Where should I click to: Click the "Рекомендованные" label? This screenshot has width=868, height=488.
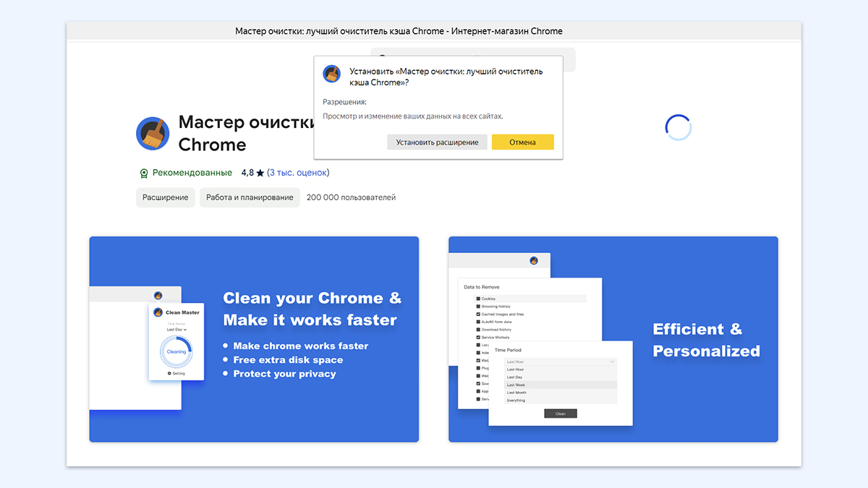192,173
